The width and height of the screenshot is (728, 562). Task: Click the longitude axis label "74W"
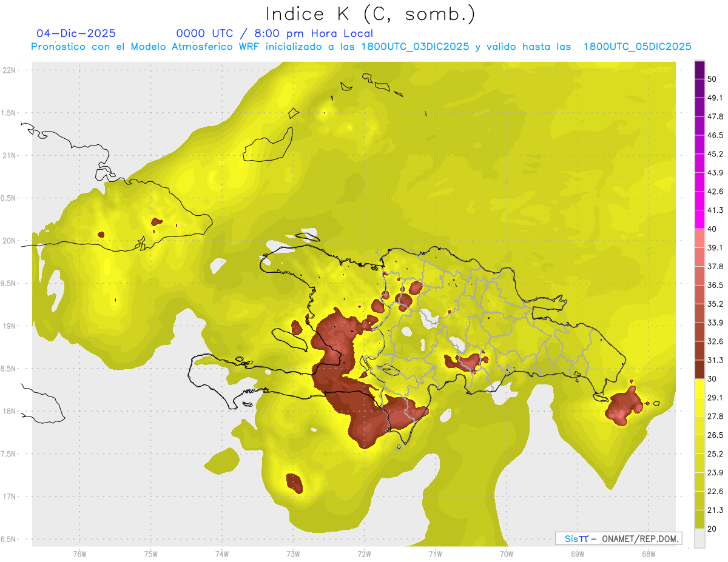221,554
